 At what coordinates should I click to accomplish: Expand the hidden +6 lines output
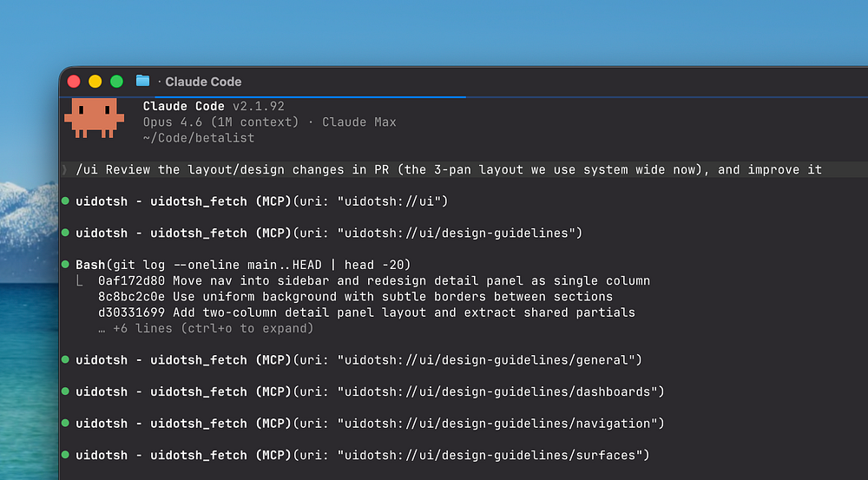(206, 329)
